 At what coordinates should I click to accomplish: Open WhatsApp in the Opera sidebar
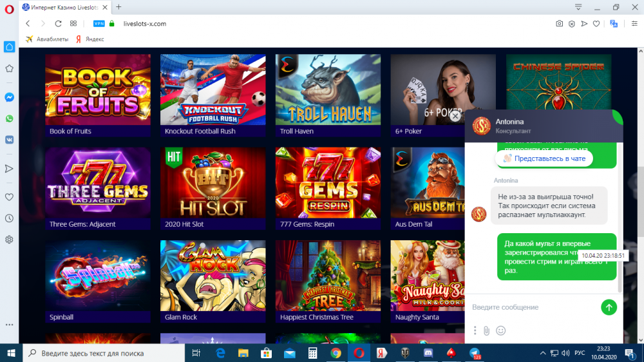point(9,119)
